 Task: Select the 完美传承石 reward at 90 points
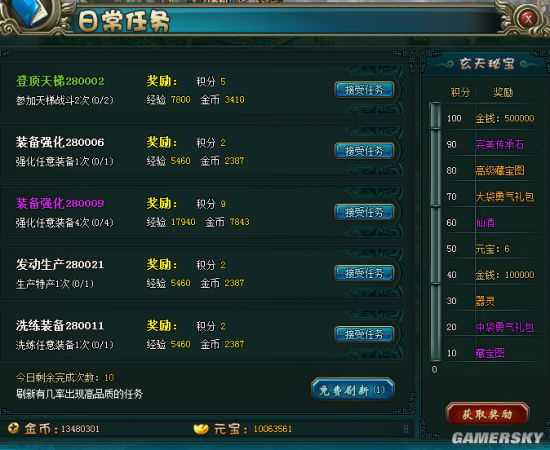click(499, 144)
